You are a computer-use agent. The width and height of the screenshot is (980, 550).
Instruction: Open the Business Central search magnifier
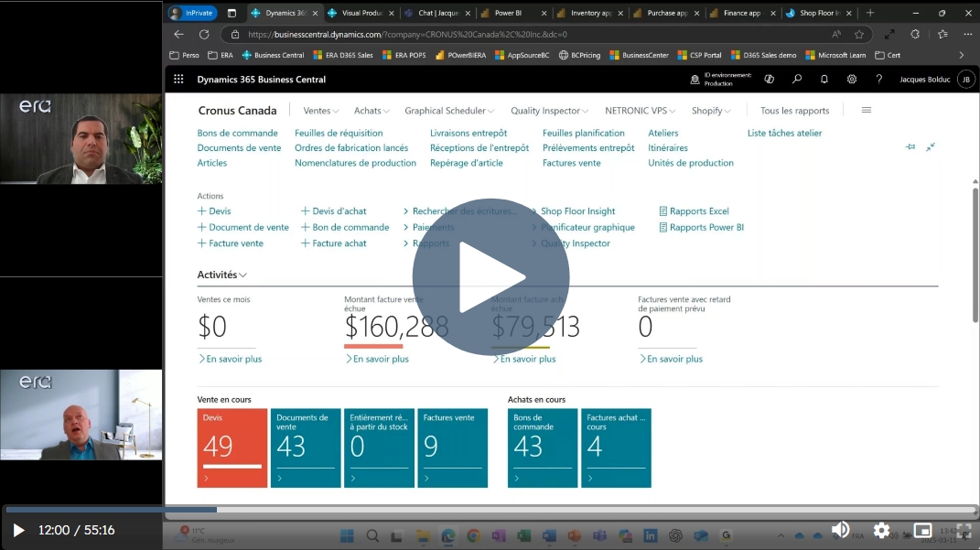pyautogui.click(x=797, y=80)
